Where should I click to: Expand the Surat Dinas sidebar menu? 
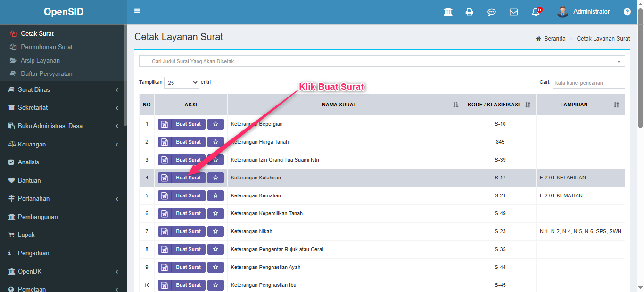(x=34, y=89)
